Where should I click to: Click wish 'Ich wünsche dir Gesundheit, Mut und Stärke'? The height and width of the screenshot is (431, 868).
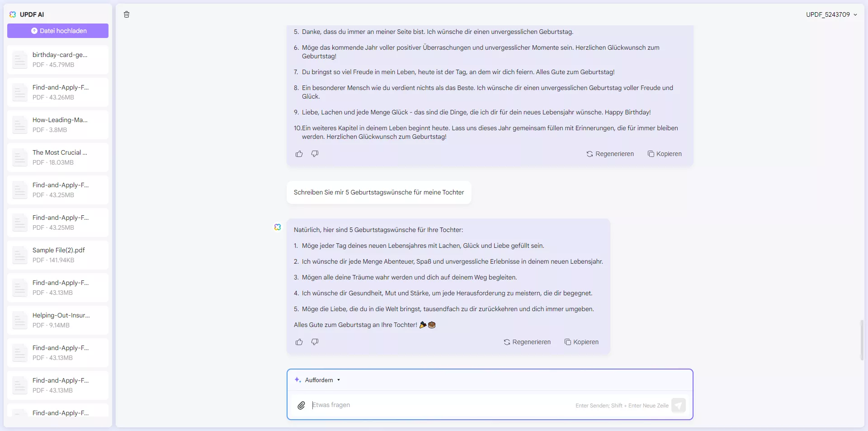point(447,293)
